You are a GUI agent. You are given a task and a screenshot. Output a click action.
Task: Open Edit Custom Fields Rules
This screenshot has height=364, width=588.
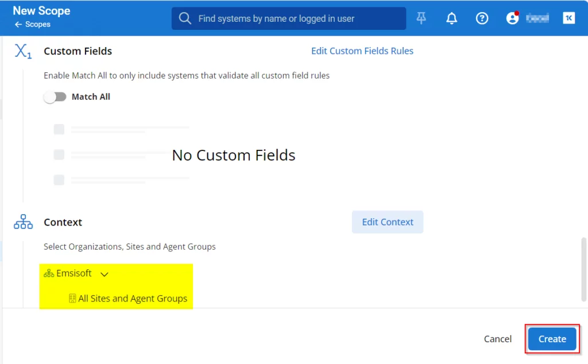[x=362, y=51]
